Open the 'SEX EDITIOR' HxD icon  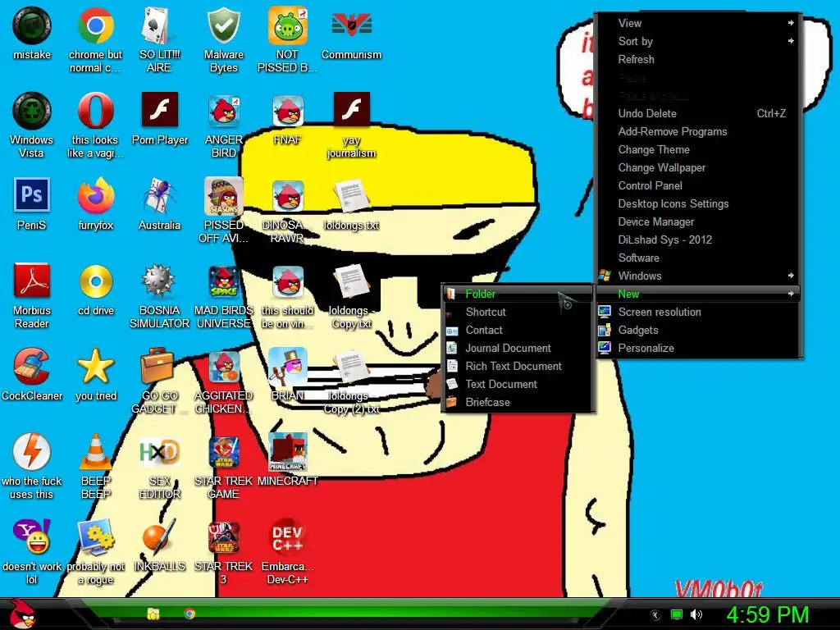[159, 452]
